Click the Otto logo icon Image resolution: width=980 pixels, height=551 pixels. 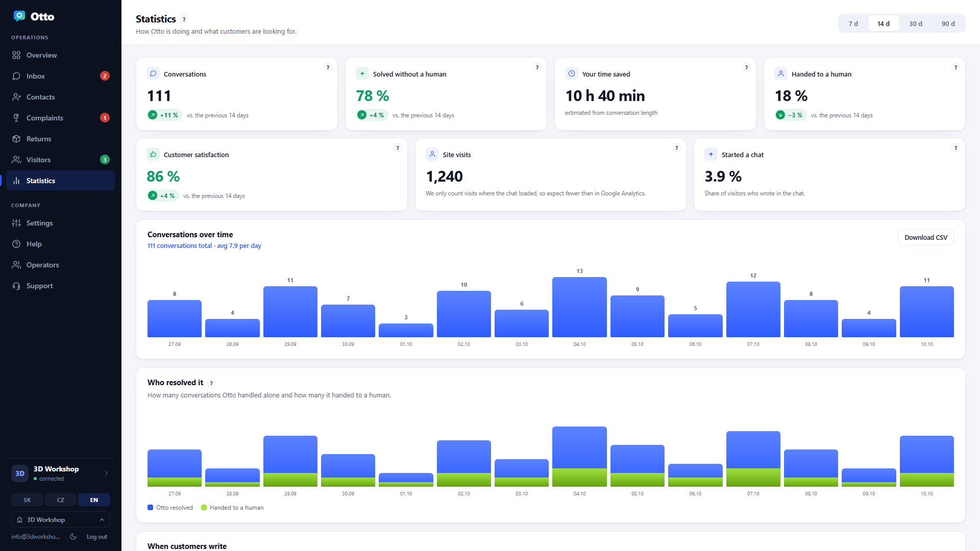click(19, 16)
